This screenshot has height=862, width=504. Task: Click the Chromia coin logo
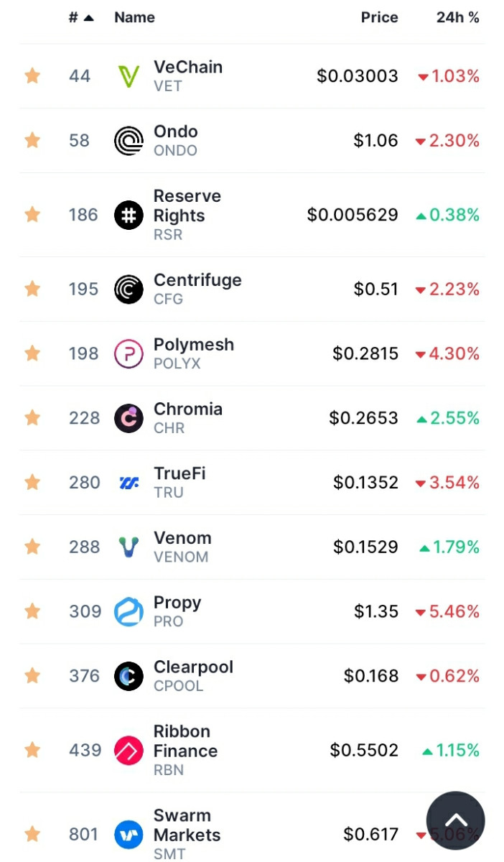pyautogui.click(x=129, y=418)
